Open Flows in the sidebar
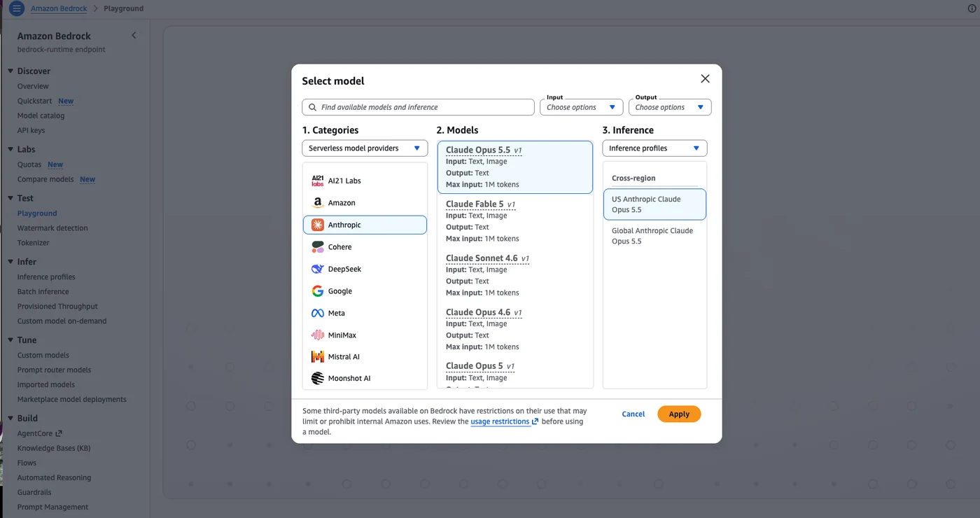The height and width of the screenshot is (518, 980). click(27, 463)
